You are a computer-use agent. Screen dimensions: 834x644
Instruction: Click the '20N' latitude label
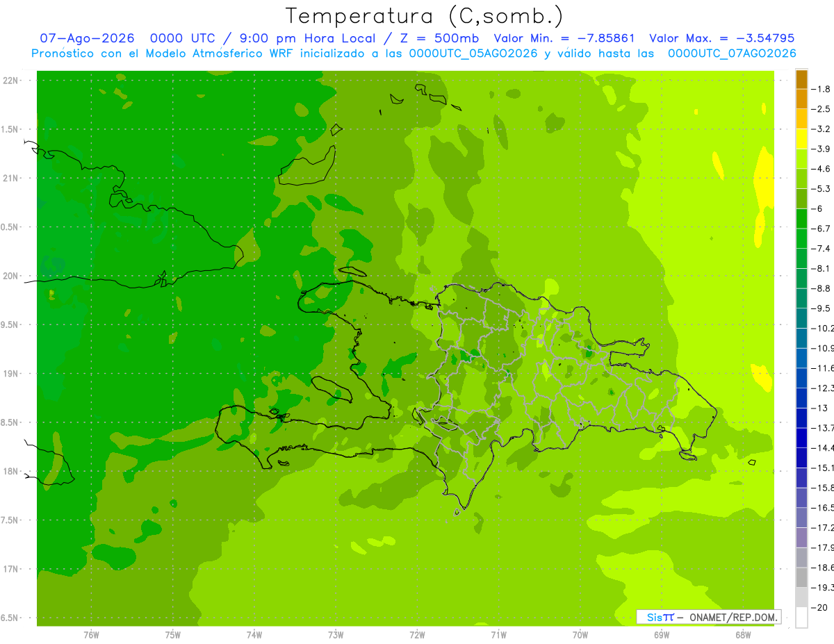coord(10,276)
